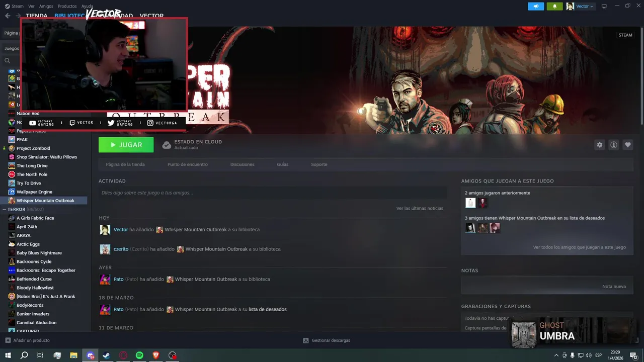
Task: Click the lista de deseados link
Action: click(268, 309)
